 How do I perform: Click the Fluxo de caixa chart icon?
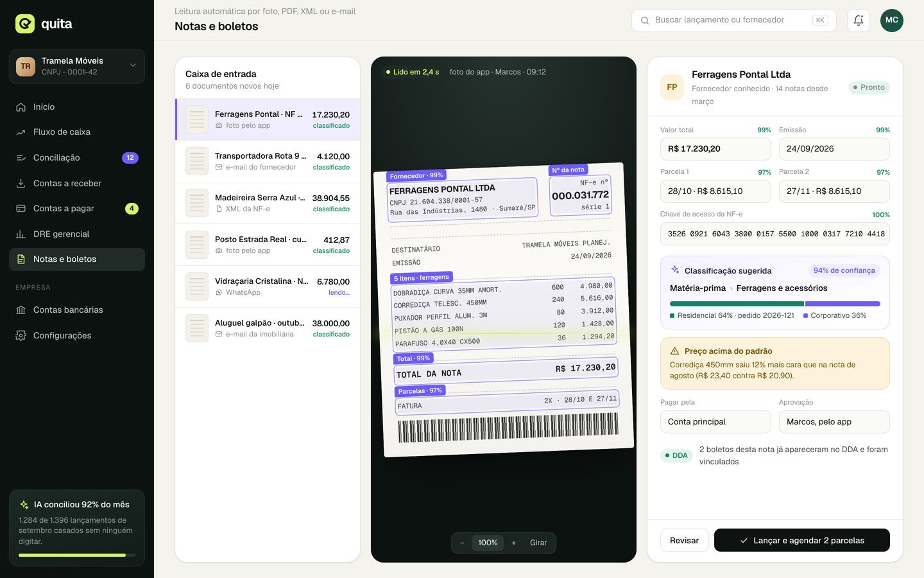point(21,132)
